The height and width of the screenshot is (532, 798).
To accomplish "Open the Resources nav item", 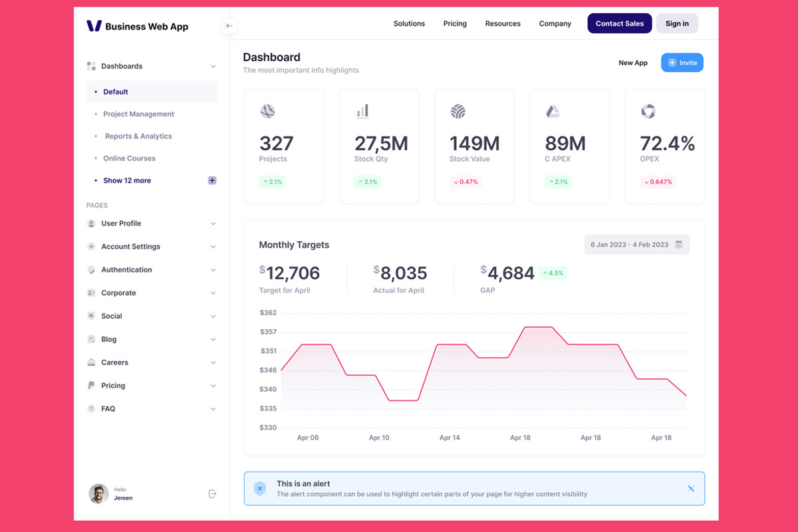I will coord(503,24).
